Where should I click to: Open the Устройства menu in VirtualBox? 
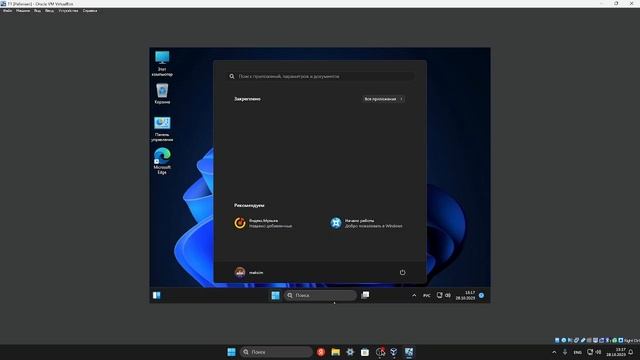[68, 11]
